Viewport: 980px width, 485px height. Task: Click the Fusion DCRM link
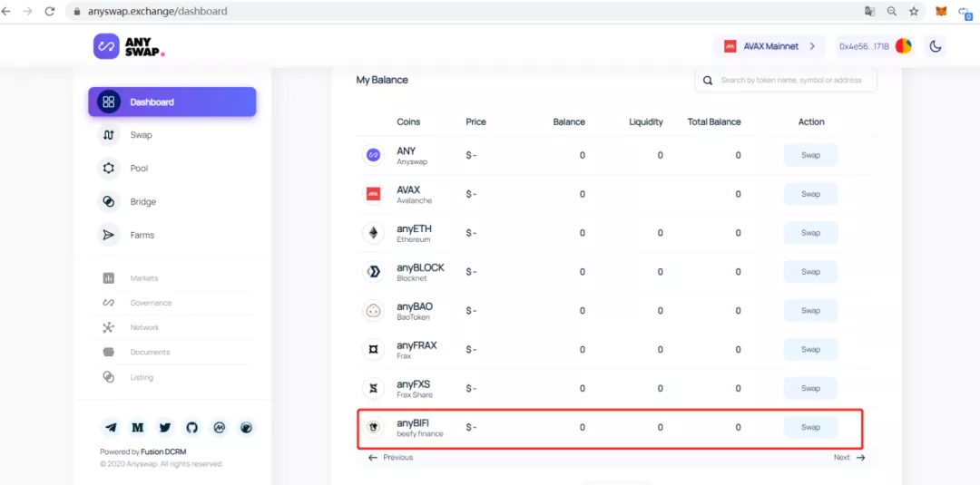163,452
